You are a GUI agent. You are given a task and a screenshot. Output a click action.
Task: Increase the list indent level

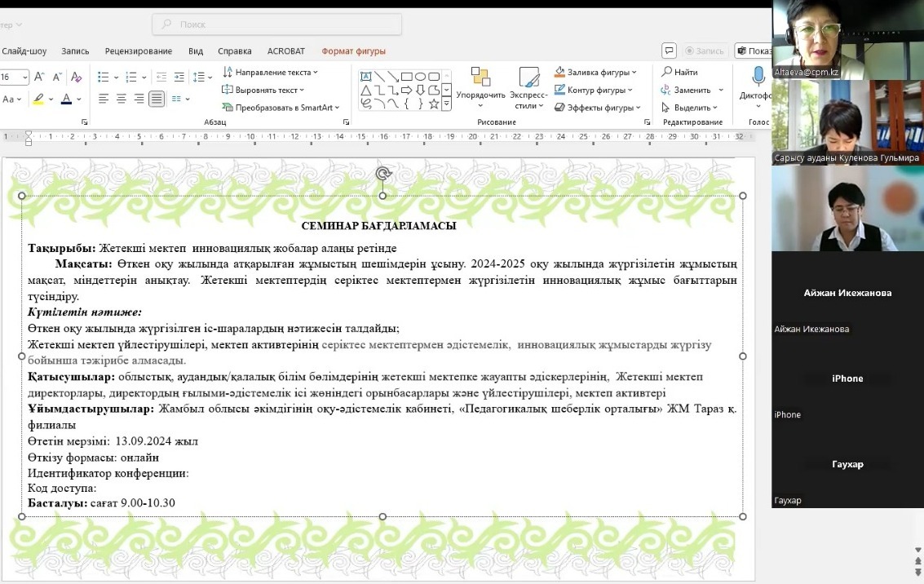pos(179,77)
